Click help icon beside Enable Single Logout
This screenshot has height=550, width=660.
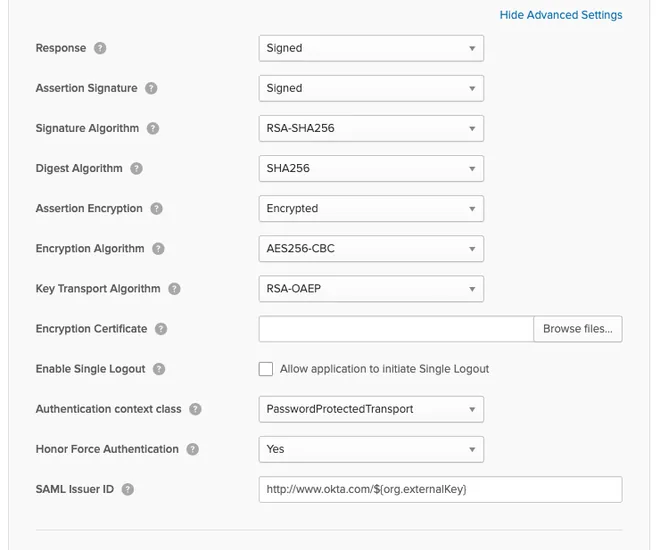(x=159, y=369)
